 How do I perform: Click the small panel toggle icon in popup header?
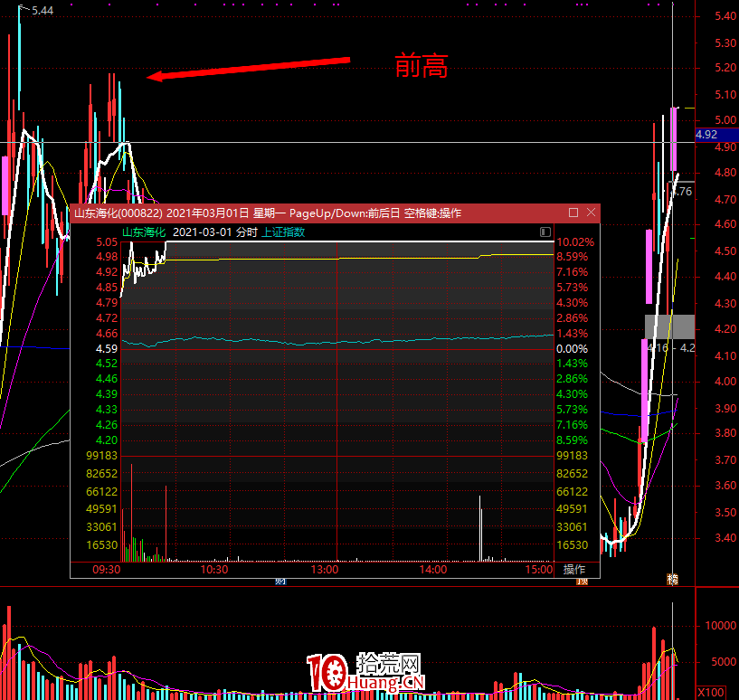pyautogui.click(x=545, y=232)
